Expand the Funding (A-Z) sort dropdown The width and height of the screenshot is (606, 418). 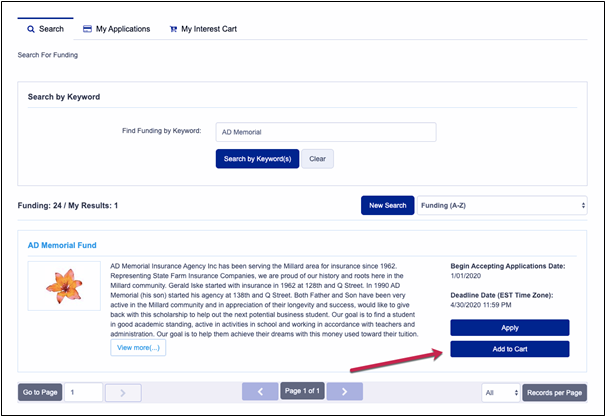(502, 205)
